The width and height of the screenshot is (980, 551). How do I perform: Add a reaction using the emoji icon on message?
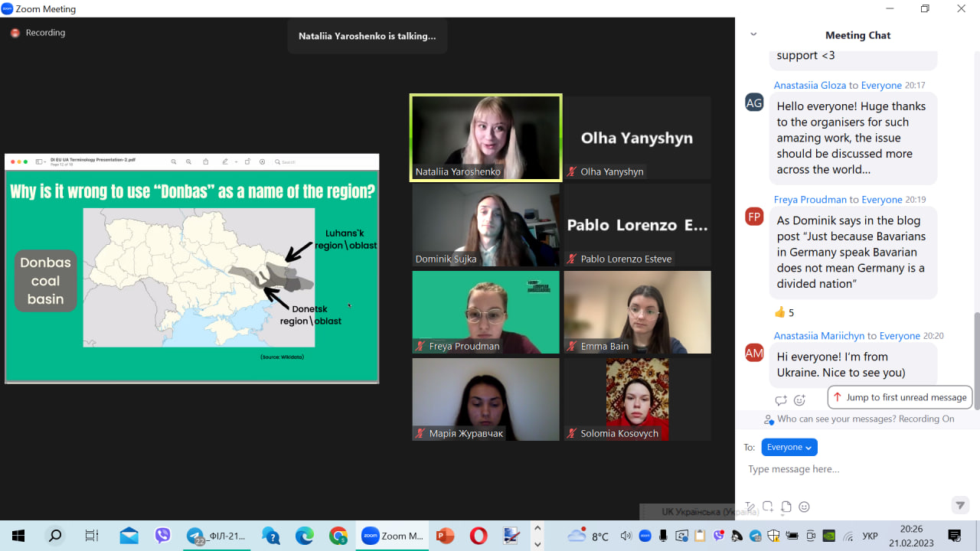[x=799, y=400]
